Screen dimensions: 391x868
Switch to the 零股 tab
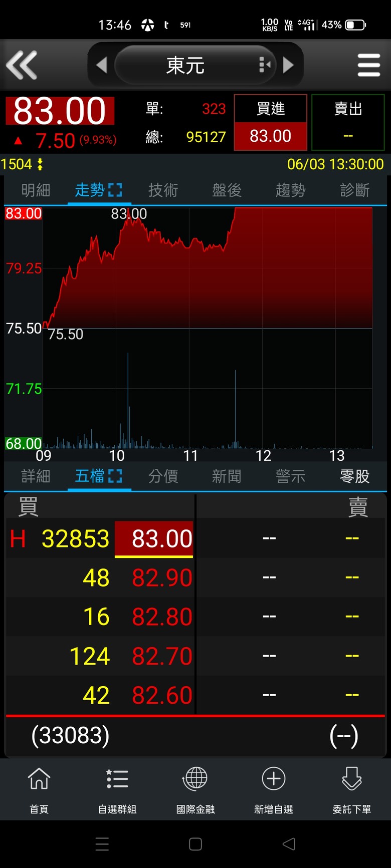[354, 476]
